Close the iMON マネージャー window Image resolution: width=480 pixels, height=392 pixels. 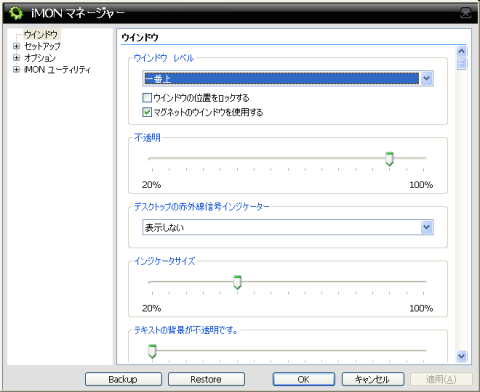[466, 13]
